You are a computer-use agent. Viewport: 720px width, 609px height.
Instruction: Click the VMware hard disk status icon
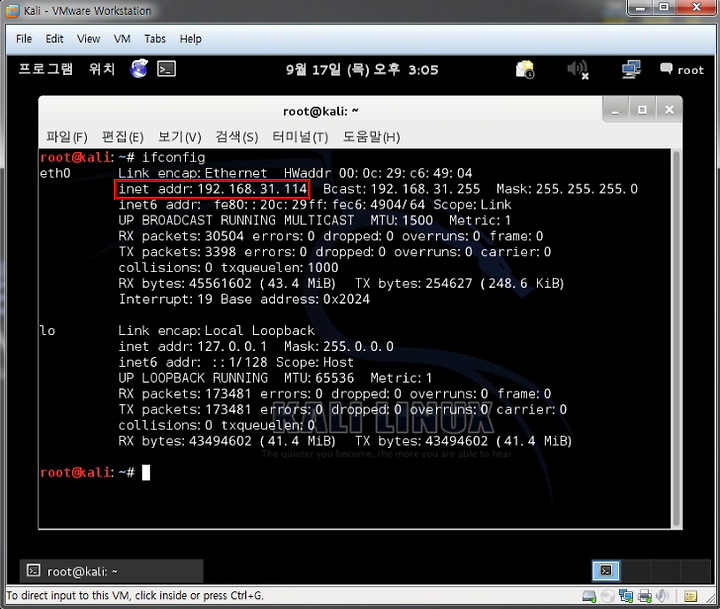point(589,596)
